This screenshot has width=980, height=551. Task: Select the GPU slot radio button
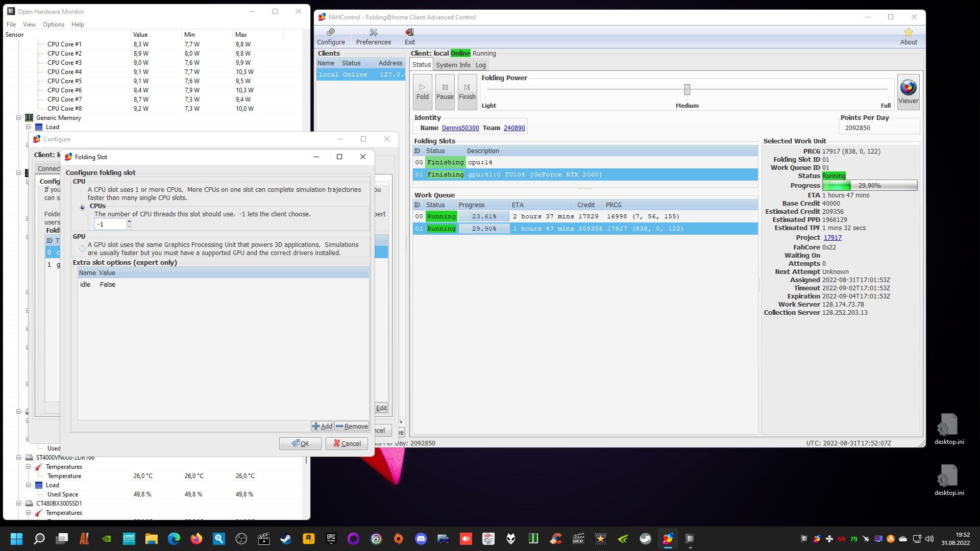click(x=83, y=249)
